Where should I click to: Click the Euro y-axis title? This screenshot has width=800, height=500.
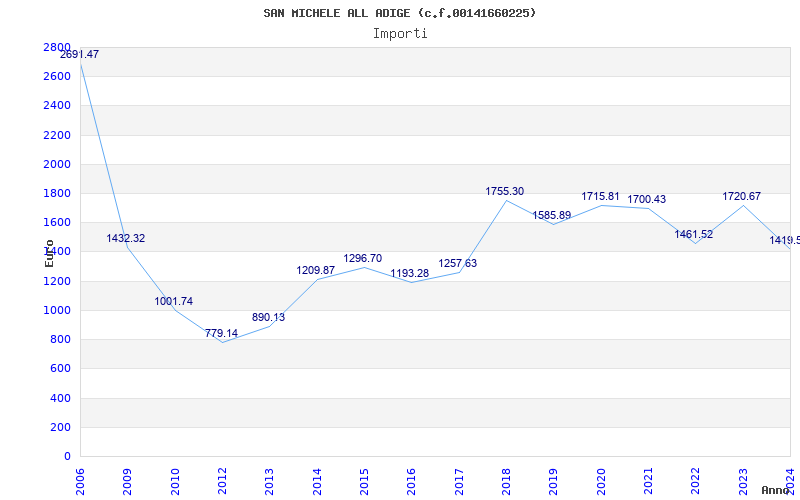(49, 253)
